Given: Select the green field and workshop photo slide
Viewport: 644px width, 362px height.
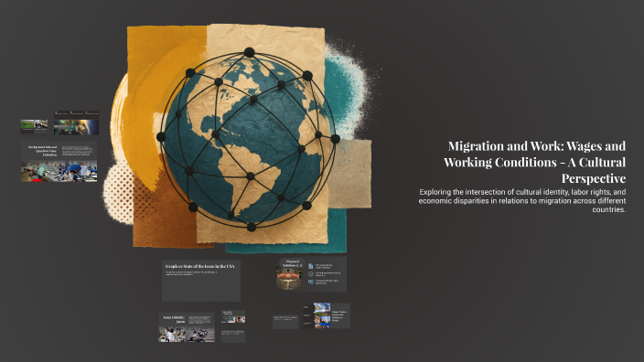Looking at the screenshot, I should [x=34, y=126].
